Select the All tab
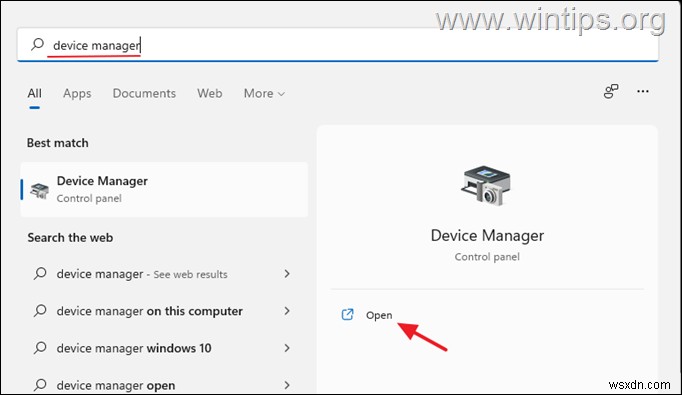The image size is (682, 395). [x=34, y=93]
